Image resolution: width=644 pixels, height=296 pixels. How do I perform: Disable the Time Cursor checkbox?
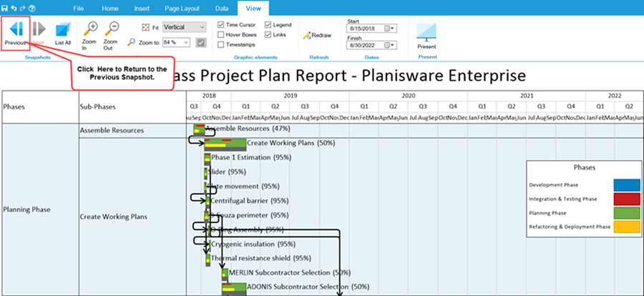pyautogui.click(x=221, y=25)
